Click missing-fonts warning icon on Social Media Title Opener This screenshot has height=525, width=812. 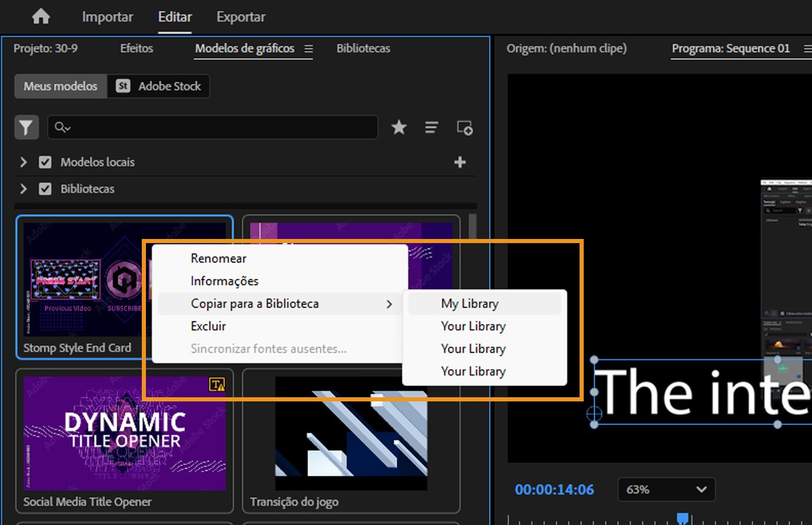pyautogui.click(x=217, y=385)
